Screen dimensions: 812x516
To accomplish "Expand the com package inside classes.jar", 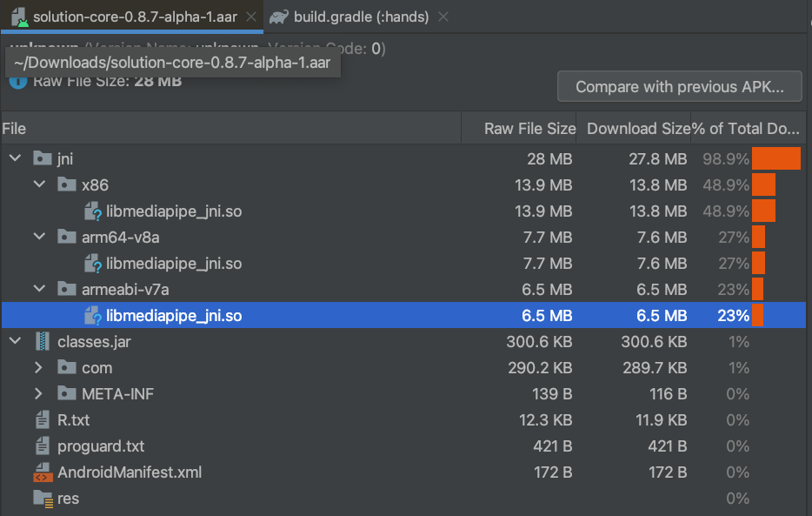I will click(37, 367).
